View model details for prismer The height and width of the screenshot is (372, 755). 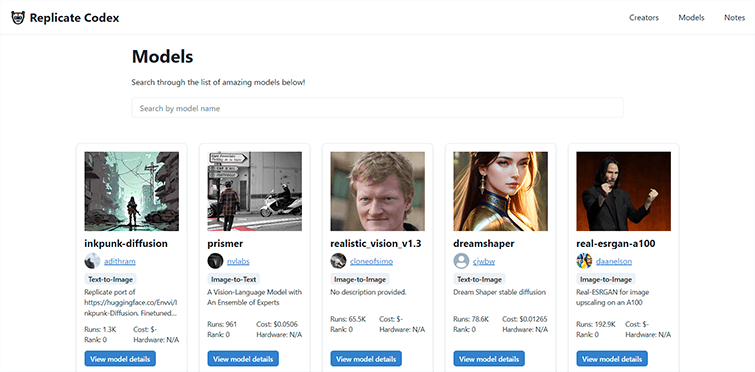[243, 359]
